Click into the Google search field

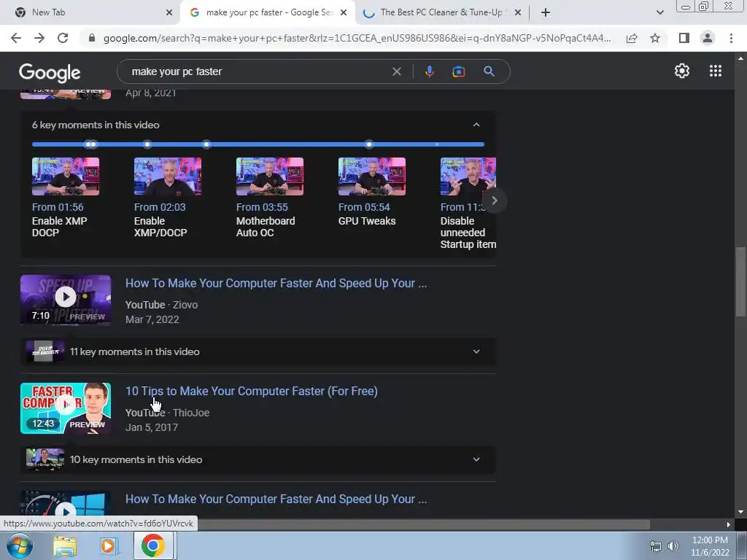click(258, 71)
